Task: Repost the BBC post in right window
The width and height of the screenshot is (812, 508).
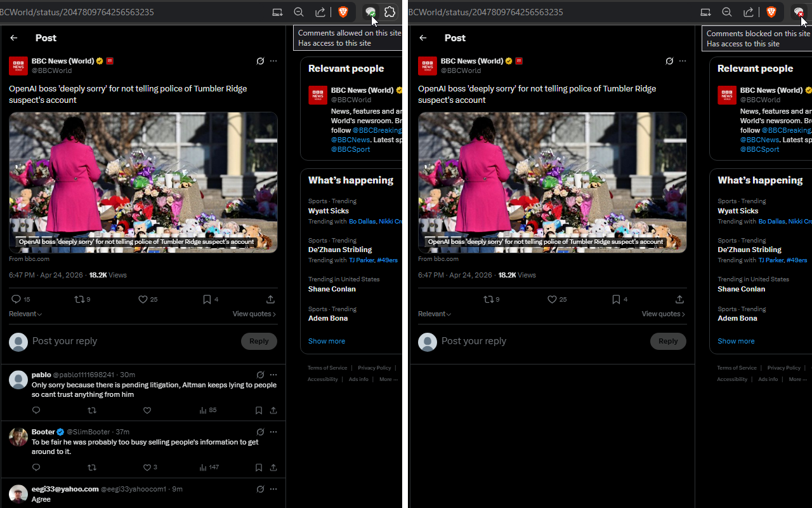Action: (x=492, y=299)
